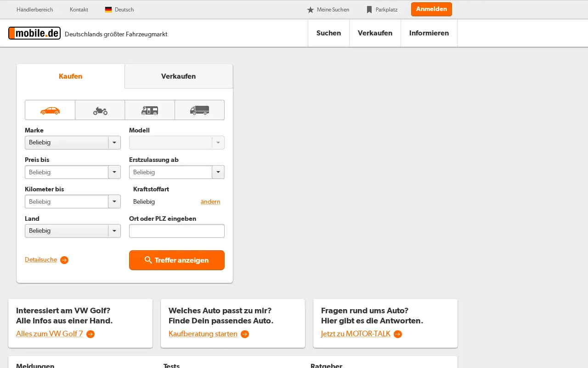Click the Deutsch language selector
Screen dimensions: 588x368
(x=124, y=10)
